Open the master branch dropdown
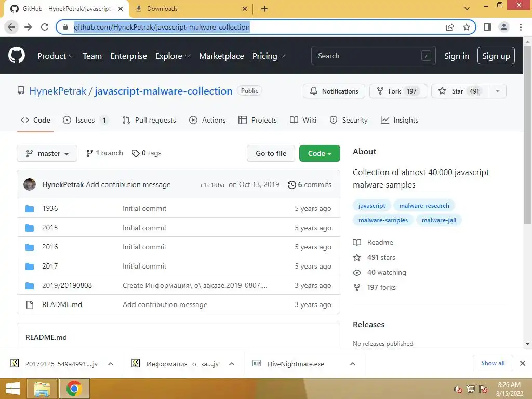The image size is (532, 399). (47, 153)
